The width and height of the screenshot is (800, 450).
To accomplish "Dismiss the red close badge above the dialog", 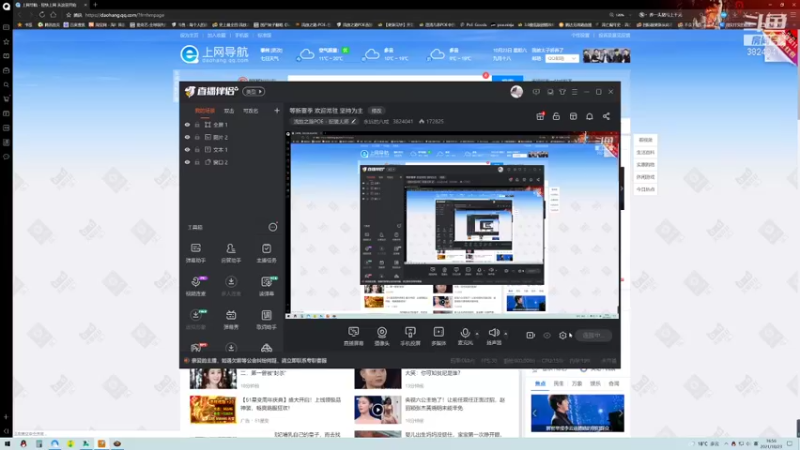I will (486, 76).
